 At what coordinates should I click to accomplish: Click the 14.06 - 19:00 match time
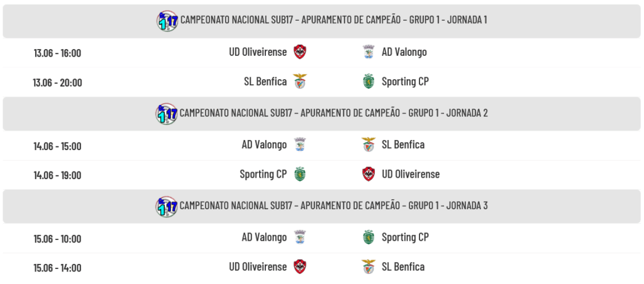(57, 175)
